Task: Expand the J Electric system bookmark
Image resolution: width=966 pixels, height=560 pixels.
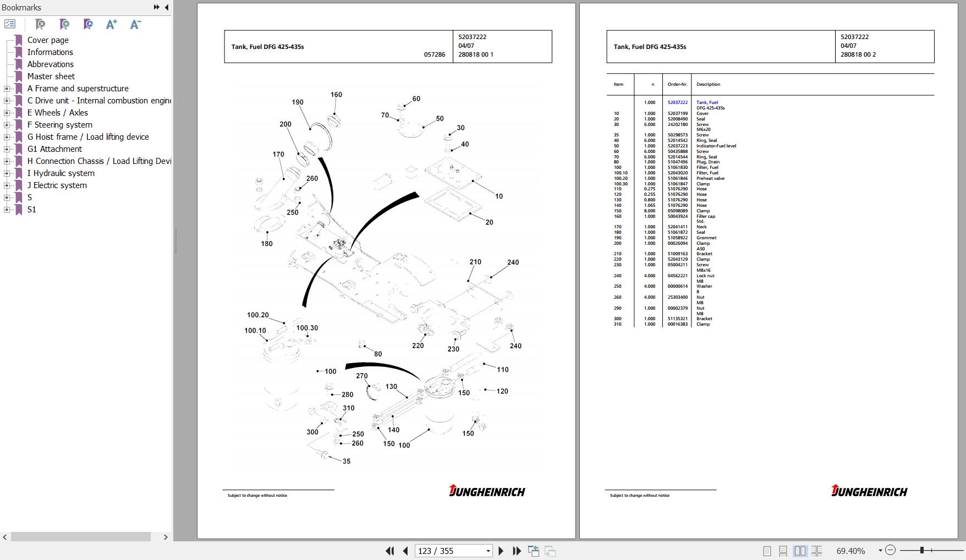Action: click(x=7, y=185)
